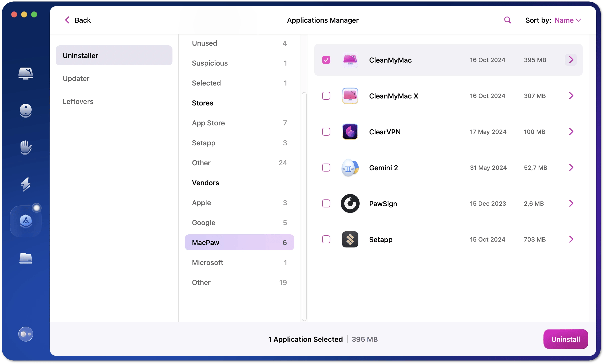The image size is (604, 364).
Task: Open the Cleanup sidebar ball icon
Action: pos(26,110)
